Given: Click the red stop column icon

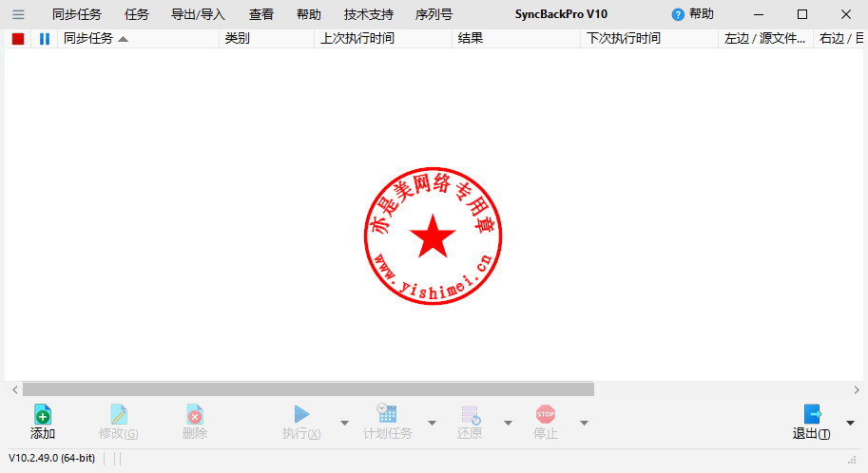Looking at the screenshot, I should (18, 39).
